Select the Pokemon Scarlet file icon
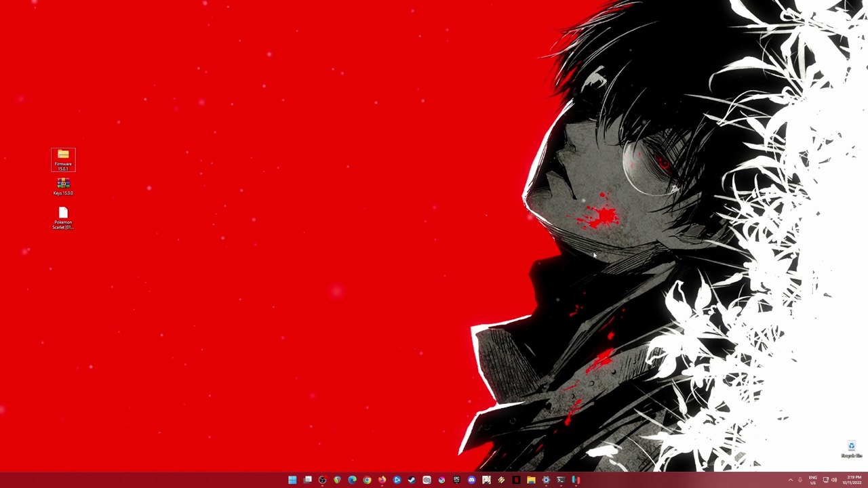 tap(63, 218)
